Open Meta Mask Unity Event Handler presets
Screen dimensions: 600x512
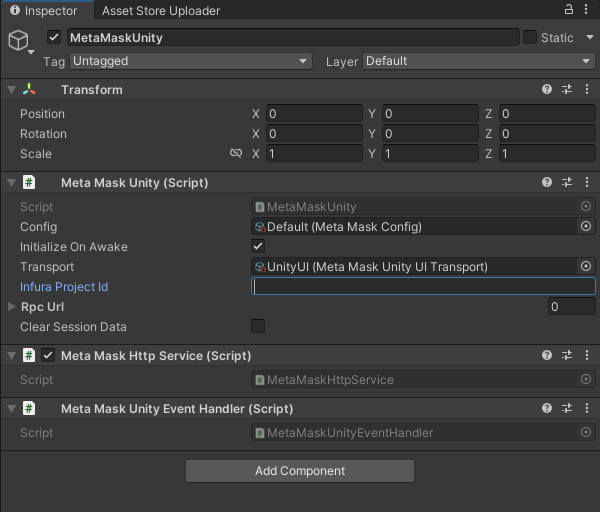(x=567, y=408)
